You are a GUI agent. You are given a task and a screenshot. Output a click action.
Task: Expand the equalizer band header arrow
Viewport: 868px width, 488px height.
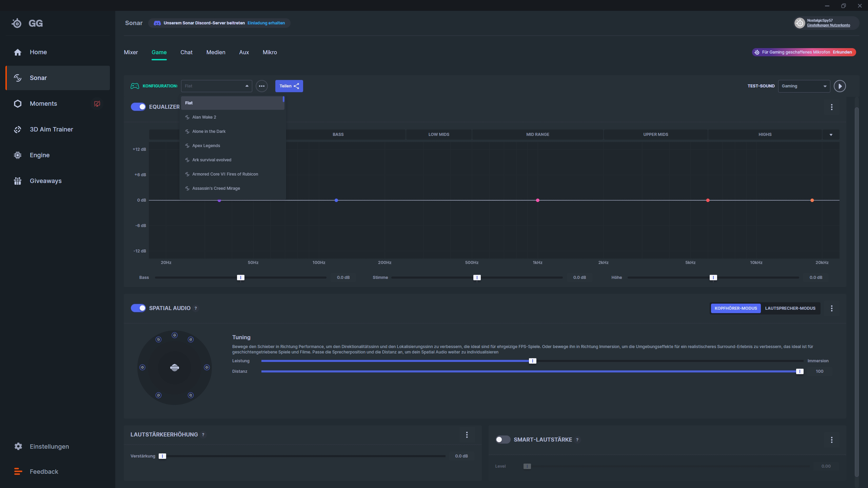click(x=831, y=135)
